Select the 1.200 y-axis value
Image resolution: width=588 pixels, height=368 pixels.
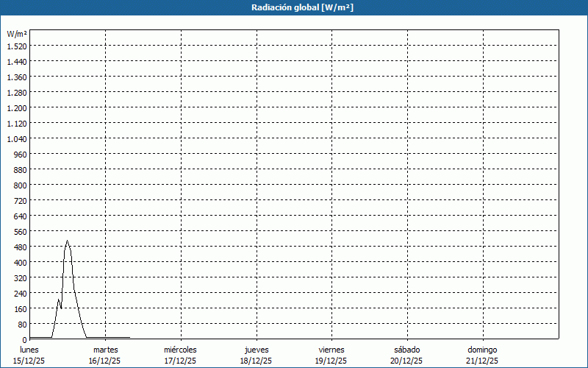click(17, 108)
